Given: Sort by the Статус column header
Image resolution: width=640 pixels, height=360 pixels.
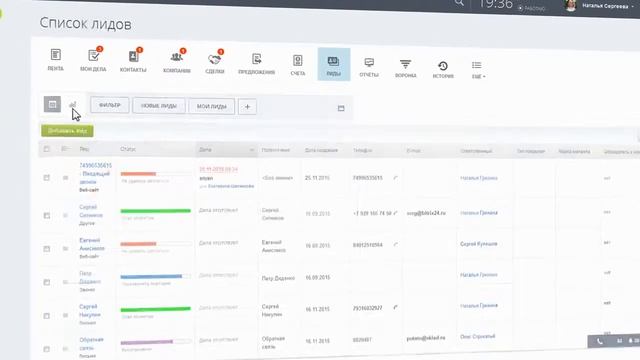Looking at the screenshot, I should pyautogui.click(x=128, y=149).
